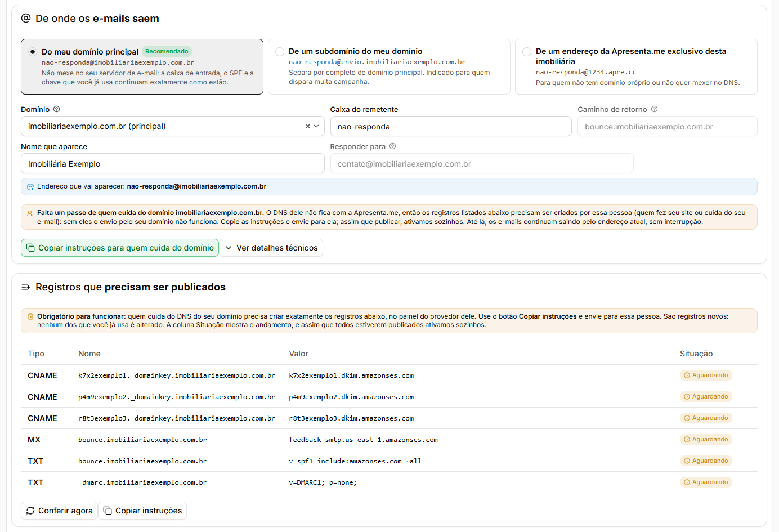Clear the selected domain with the X icon
779x532 pixels.
pyautogui.click(x=308, y=126)
